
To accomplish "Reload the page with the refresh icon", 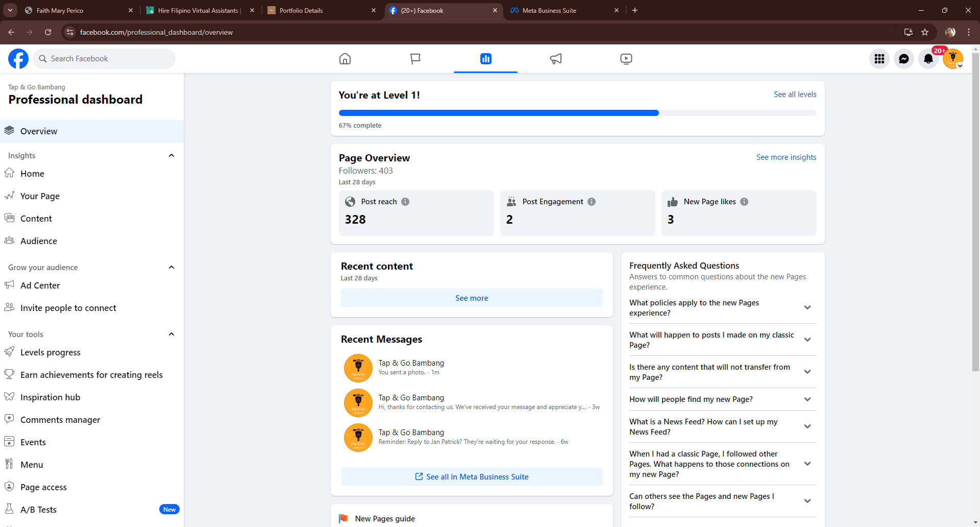I will [x=48, y=32].
